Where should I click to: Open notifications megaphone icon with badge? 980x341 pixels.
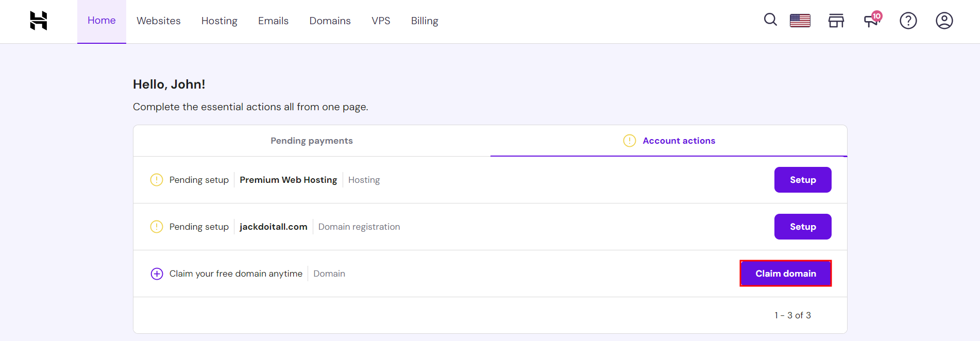pyautogui.click(x=872, y=20)
